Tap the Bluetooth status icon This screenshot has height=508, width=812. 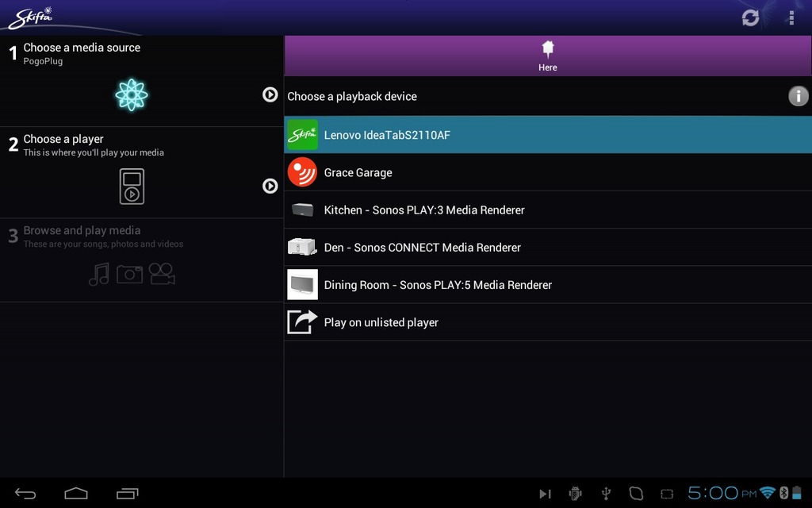(783, 493)
